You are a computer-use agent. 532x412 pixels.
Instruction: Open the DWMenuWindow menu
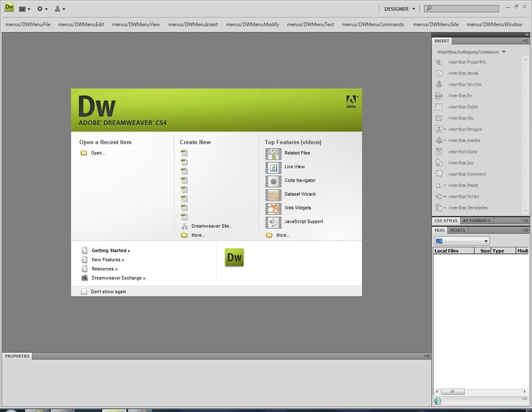tap(494, 24)
